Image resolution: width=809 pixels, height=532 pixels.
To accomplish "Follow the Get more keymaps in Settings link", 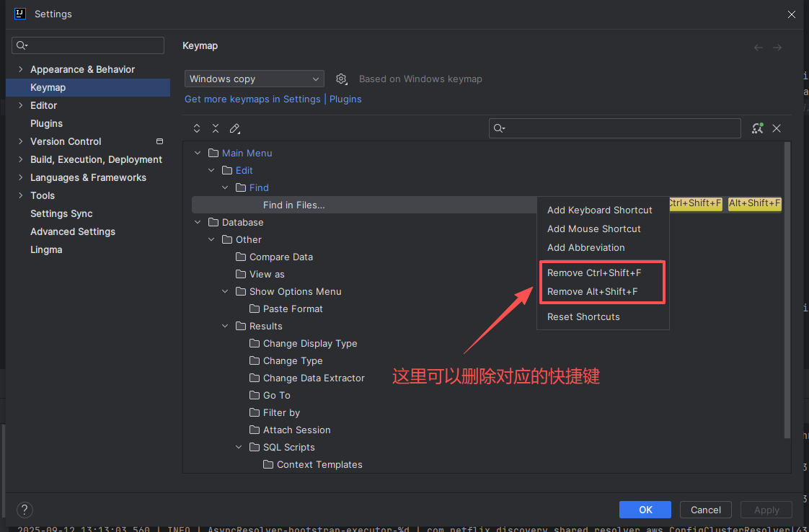I will coord(252,99).
